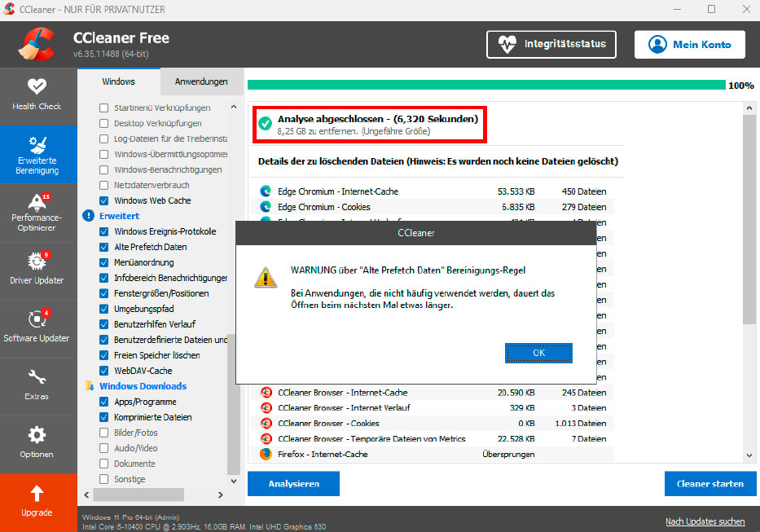Image resolution: width=760 pixels, height=532 pixels.
Task: Open Optionen gear settings
Action: tap(37, 442)
